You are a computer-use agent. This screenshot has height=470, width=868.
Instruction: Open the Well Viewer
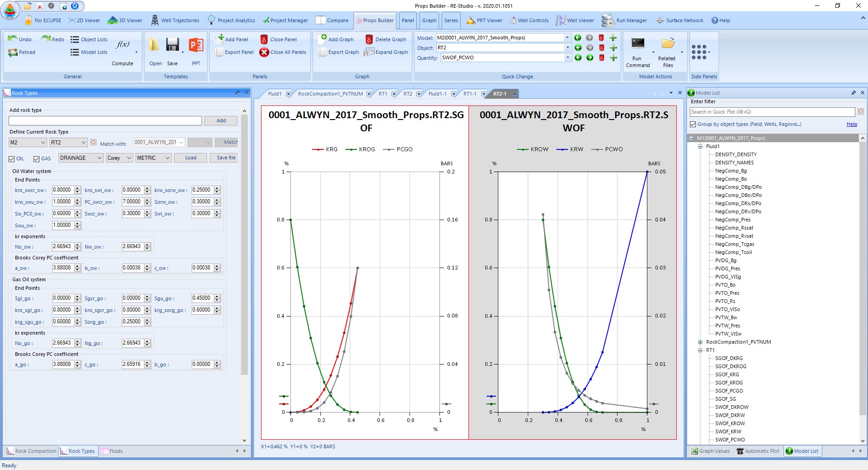click(x=575, y=20)
